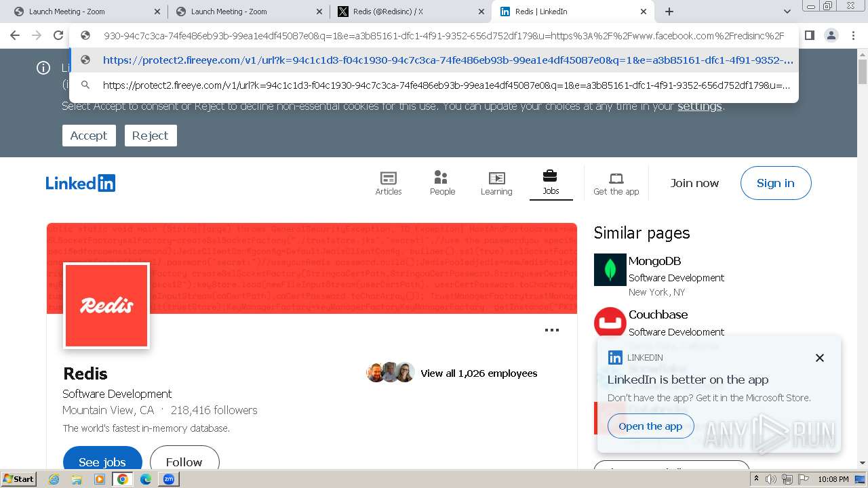Accept non-essential cookies

point(89,136)
